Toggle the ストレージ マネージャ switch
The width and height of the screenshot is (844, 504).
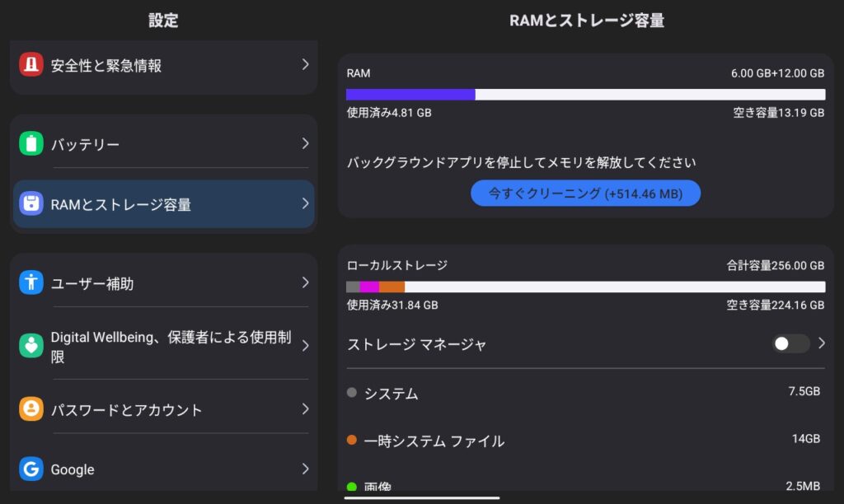[790, 343]
